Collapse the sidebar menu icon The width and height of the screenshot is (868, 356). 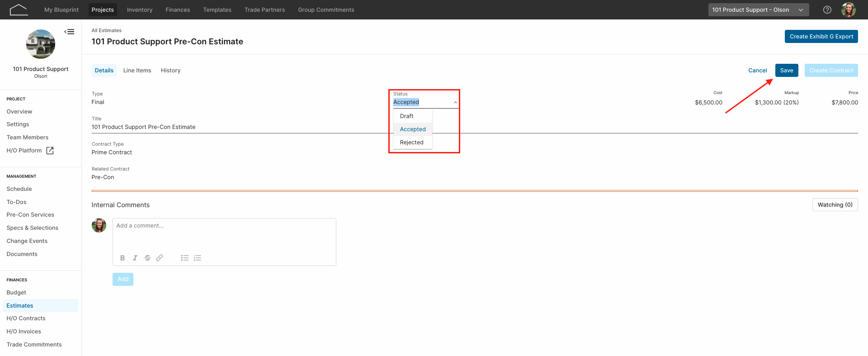(x=69, y=32)
